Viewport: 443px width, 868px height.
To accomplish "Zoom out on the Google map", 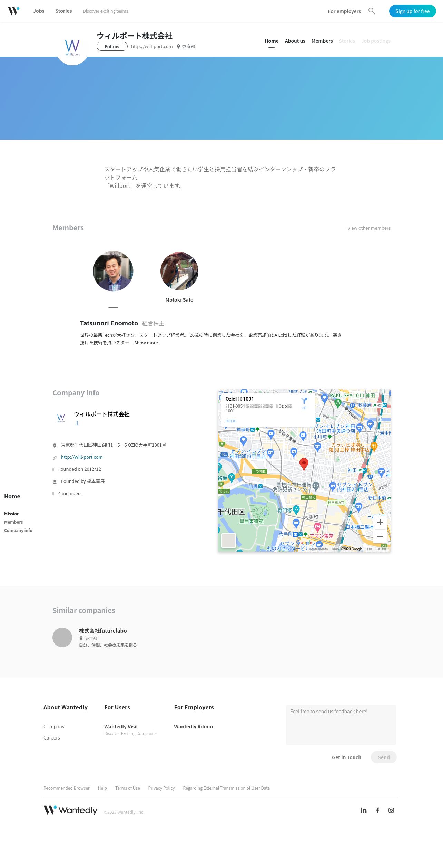I will pos(380,536).
